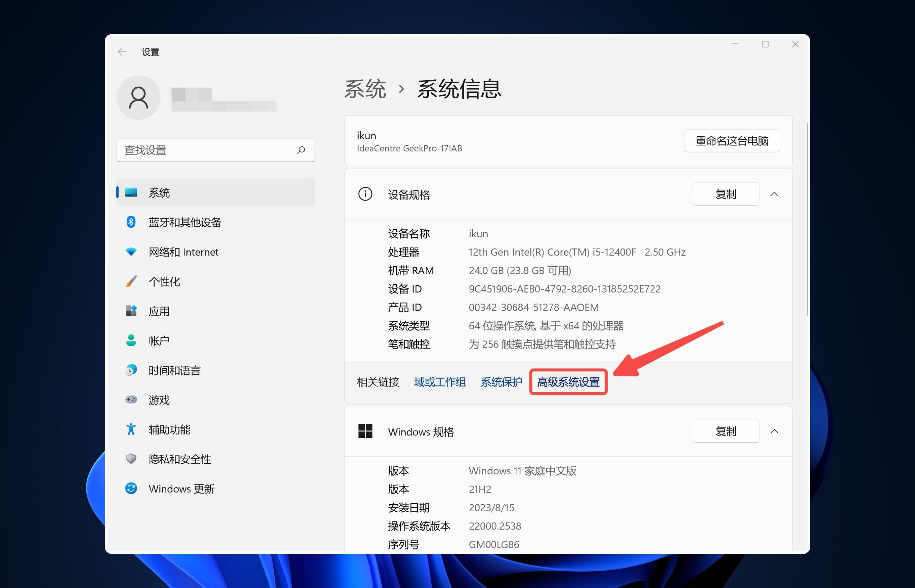Click the 系统 breadcrumb in the page title
Image resolution: width=915 pixels, height=588 pixels.
(365, 90)
